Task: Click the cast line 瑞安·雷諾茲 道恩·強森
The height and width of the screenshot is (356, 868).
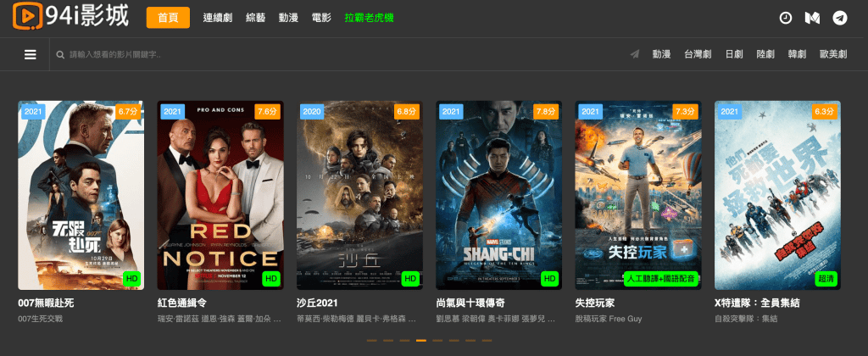Action: click(220, 319)
